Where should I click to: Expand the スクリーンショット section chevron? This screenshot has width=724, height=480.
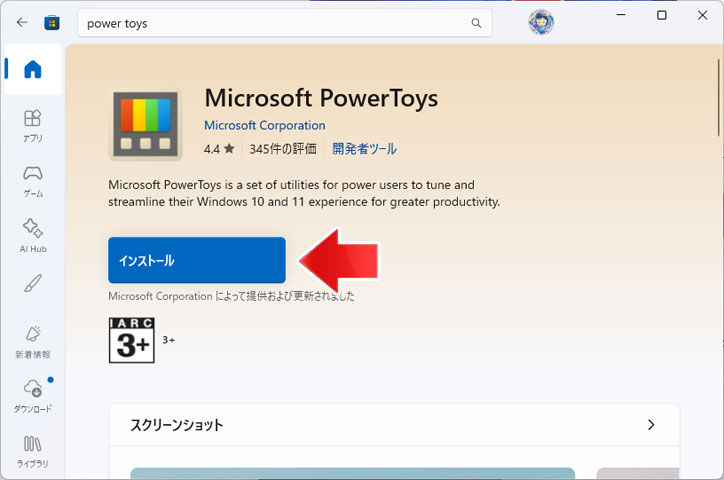click(651, 425)
